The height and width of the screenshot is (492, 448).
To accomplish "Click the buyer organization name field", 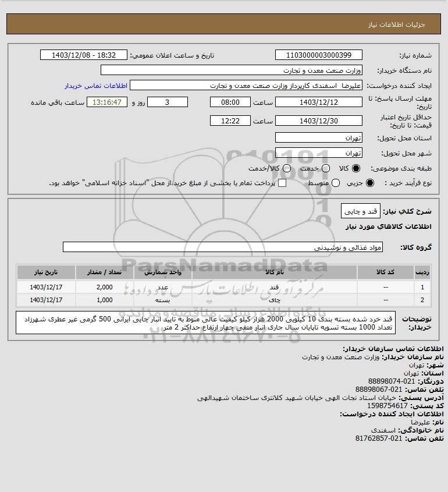I will tap(232, 70).
